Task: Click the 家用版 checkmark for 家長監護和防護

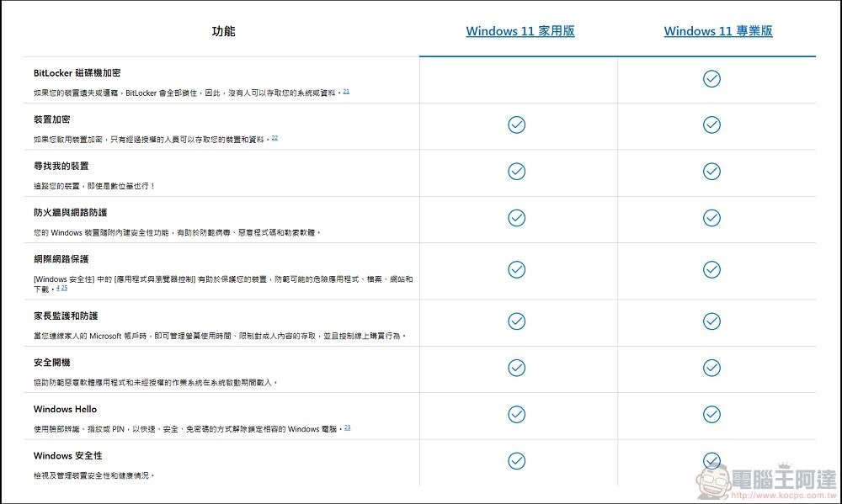Action: (x=516, y=321)
